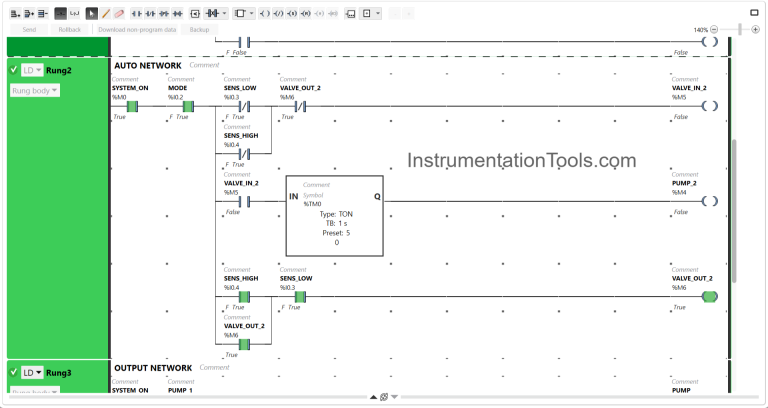Click the full-screen view icon at top right
This screenshot has height=408, width=768.
click(x=754, y=14)
